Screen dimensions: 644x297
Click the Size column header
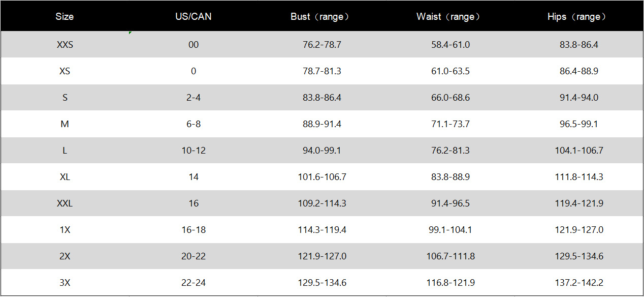click(65, 17)
